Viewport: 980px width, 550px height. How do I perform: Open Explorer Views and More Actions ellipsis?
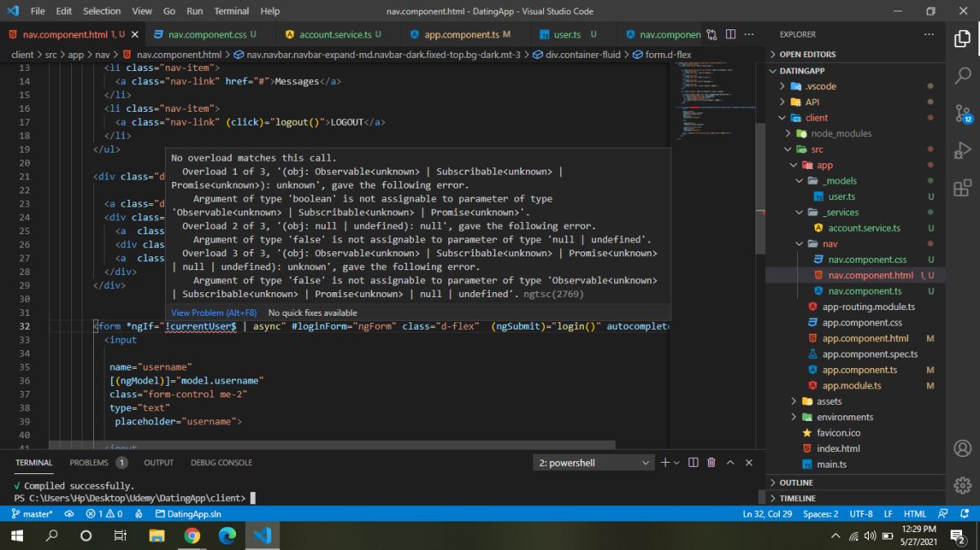click(929, 34)
